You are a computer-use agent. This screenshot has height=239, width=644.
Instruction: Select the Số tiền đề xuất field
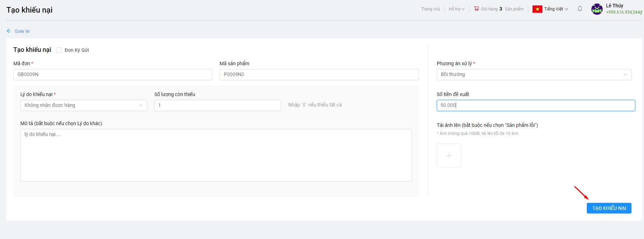tap(535, 105)
